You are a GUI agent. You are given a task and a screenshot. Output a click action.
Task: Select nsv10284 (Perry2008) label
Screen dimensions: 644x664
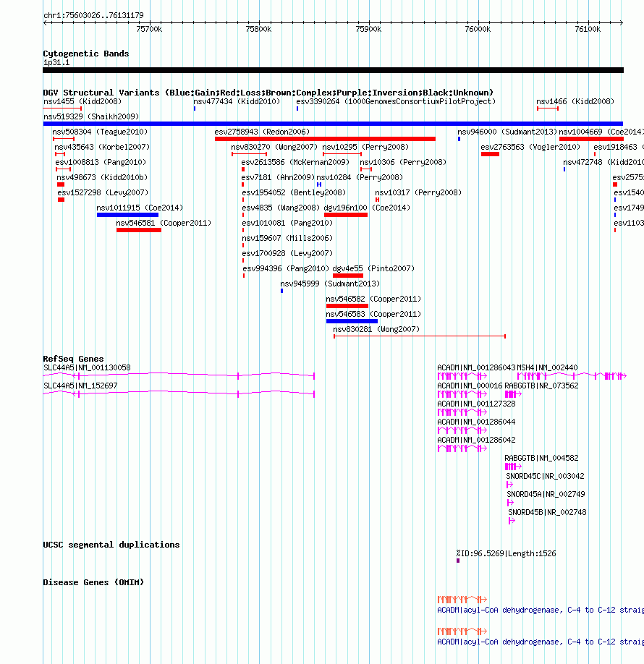coord(360,178)
